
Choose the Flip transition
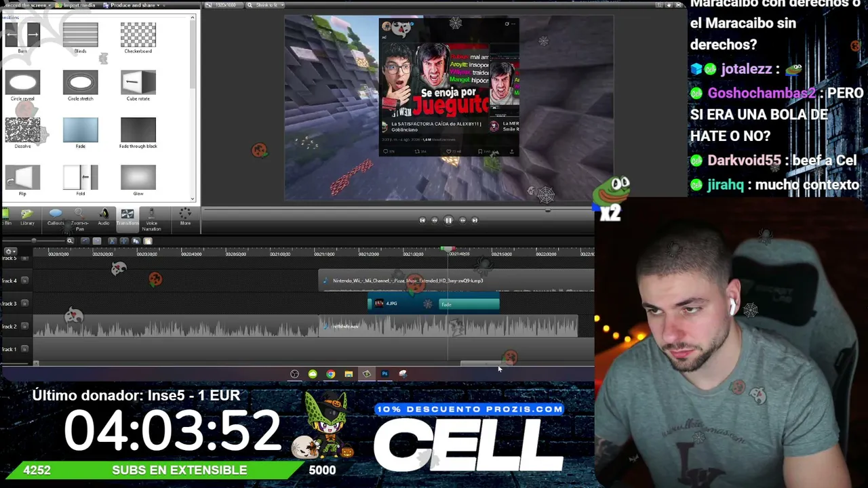coord(22,177)
